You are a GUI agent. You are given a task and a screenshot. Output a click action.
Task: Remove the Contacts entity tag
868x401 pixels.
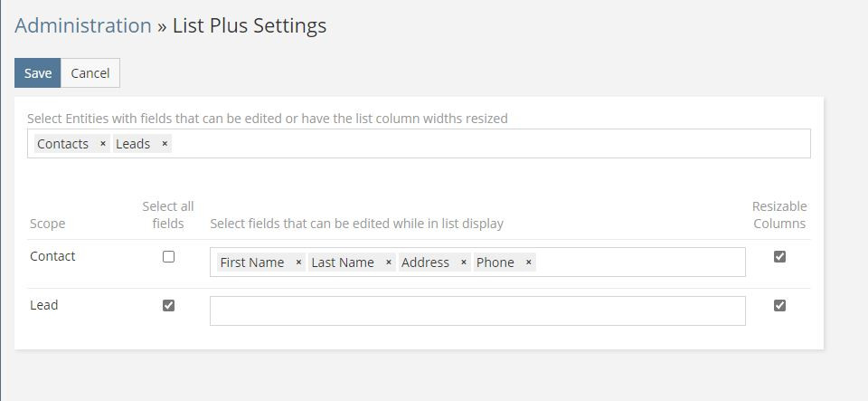click(x=103, y=144)
